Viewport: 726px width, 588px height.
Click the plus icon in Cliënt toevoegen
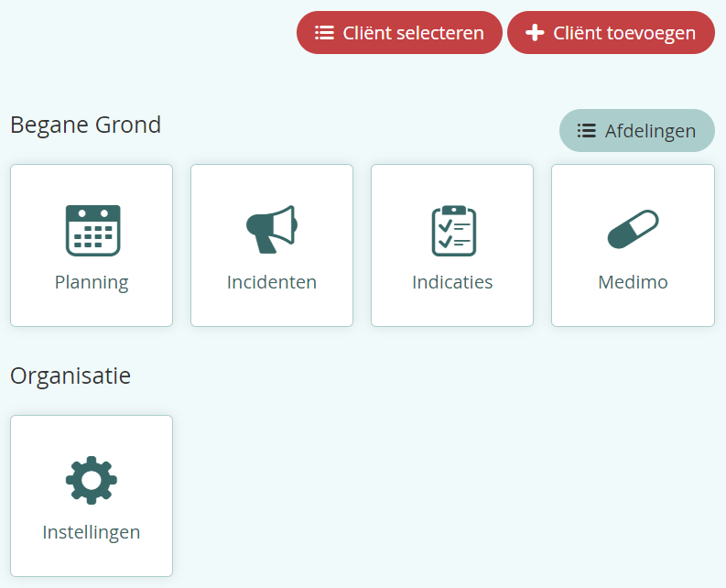coord(535,33)
